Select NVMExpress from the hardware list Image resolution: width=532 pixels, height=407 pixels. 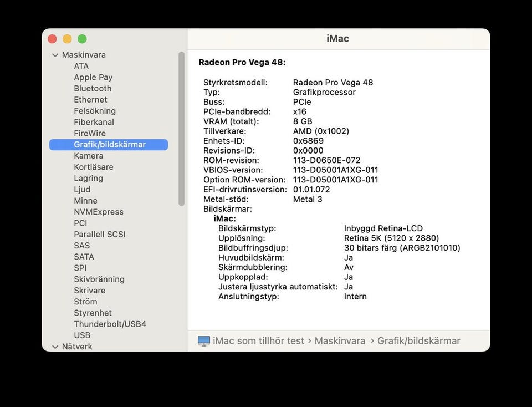point(99,212)
